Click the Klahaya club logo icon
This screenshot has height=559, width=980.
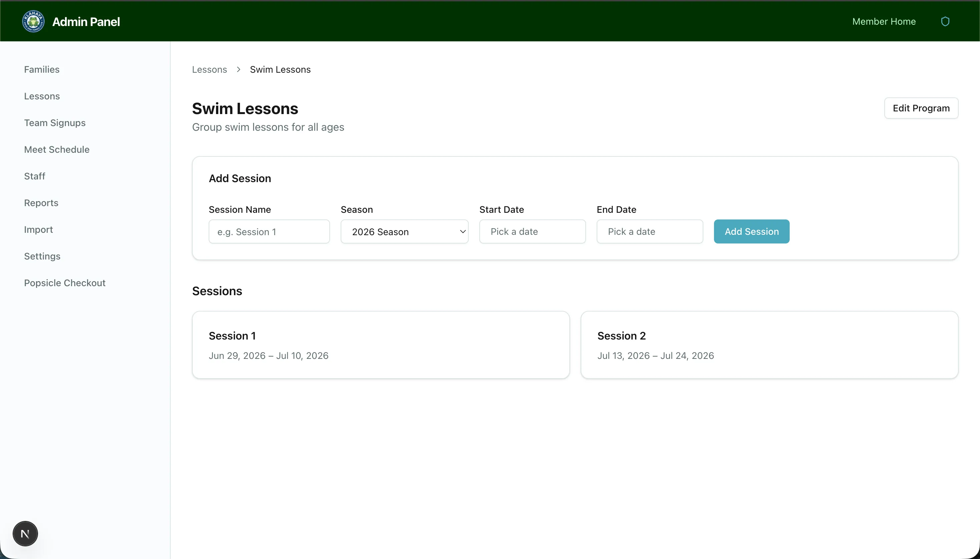(x=33, y=21)
